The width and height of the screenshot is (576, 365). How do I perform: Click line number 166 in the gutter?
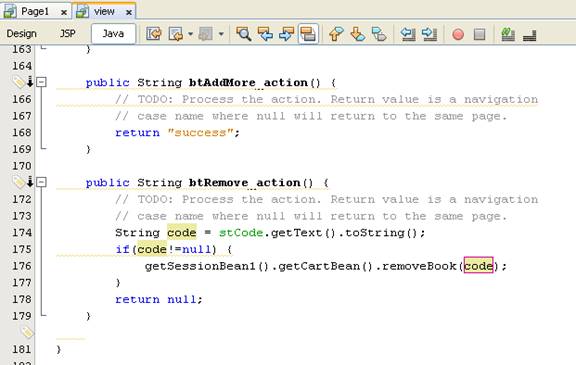[x=22, y=99]
